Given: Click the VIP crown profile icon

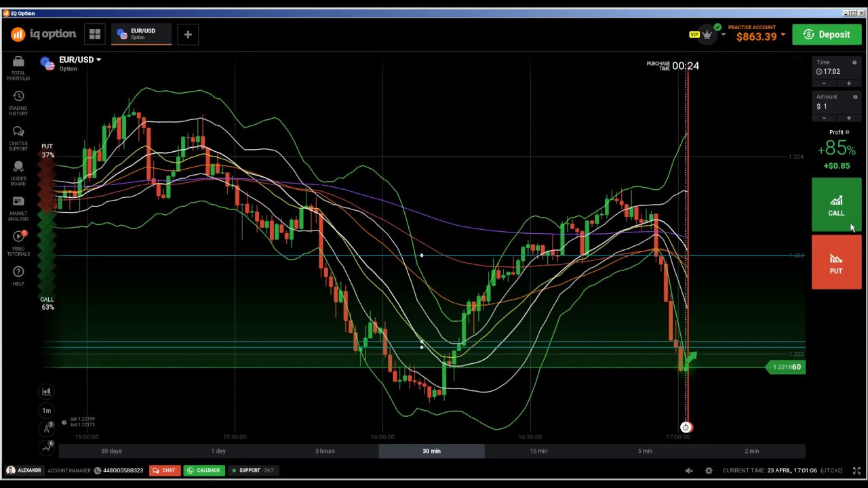Looking at the screenshot, I should point(707,34).
